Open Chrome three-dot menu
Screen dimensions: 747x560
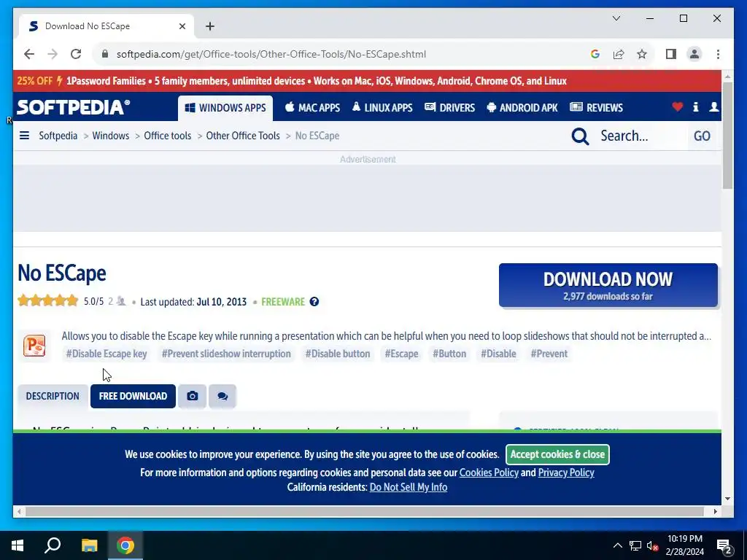pos(718,54)
